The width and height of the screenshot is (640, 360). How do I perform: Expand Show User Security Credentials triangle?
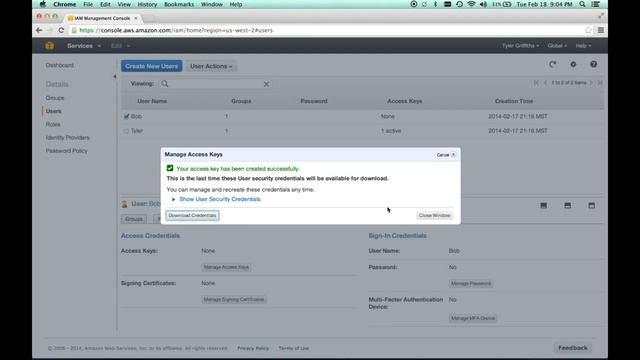pyautogui.click(x=173, y=199)
